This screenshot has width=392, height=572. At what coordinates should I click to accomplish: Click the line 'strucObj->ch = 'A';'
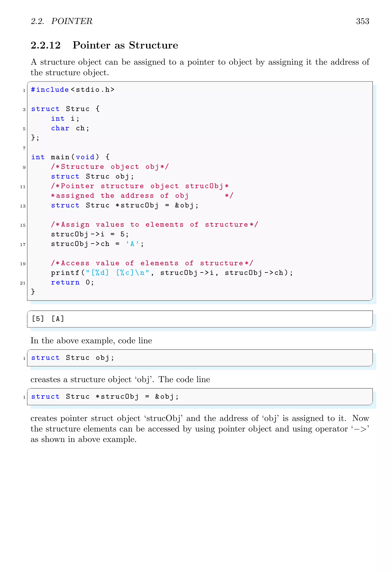pyautogui.click(x=97, y=244)
